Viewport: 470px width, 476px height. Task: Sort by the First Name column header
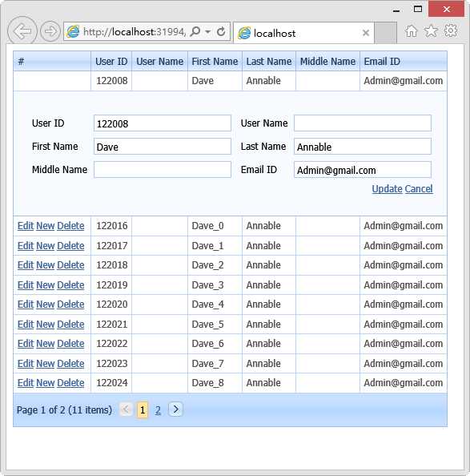click(215, 62)
